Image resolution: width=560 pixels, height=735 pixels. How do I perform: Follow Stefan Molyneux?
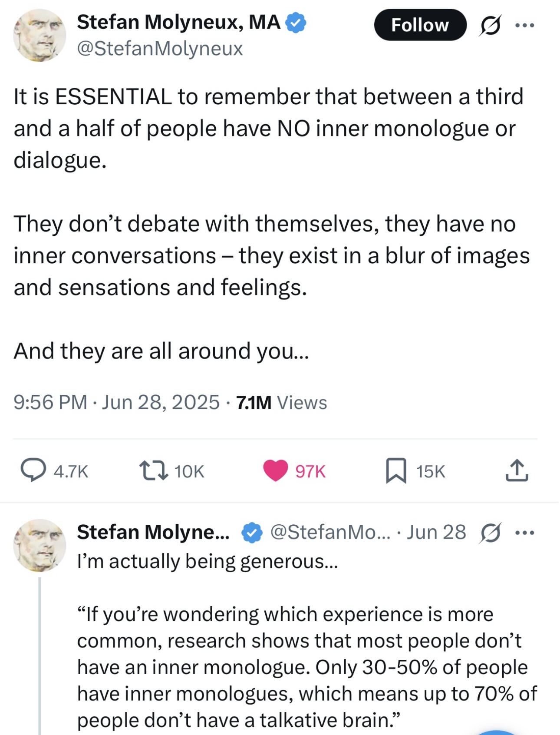[420, 25]
